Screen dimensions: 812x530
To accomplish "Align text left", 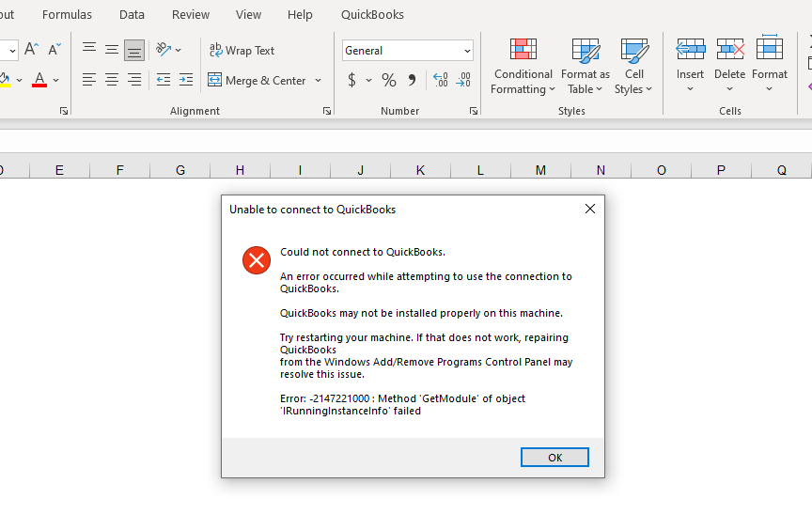I will (89, 80).
